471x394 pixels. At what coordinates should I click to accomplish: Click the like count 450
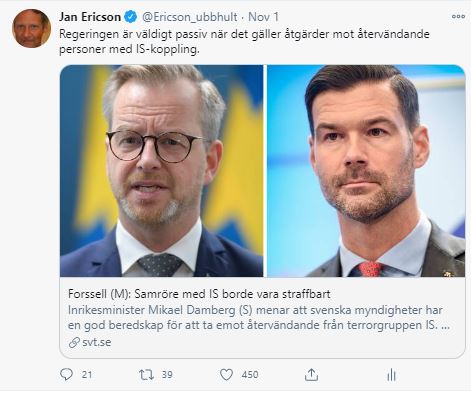250,375
